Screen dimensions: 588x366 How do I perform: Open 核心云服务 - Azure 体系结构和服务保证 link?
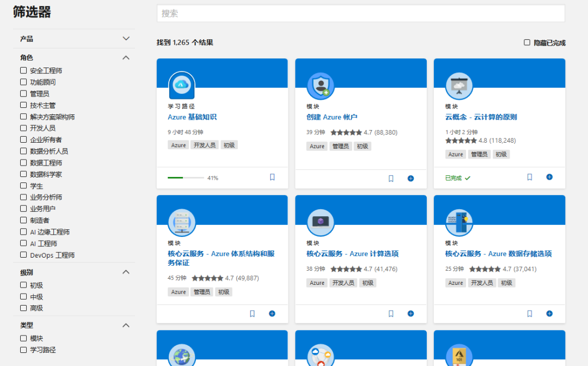[x=221, y=258]
